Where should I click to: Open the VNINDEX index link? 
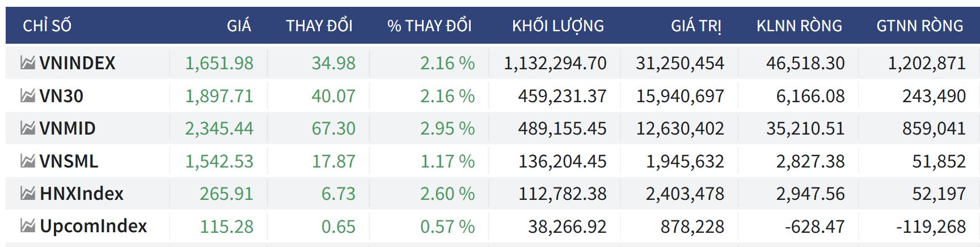(77, 62)
